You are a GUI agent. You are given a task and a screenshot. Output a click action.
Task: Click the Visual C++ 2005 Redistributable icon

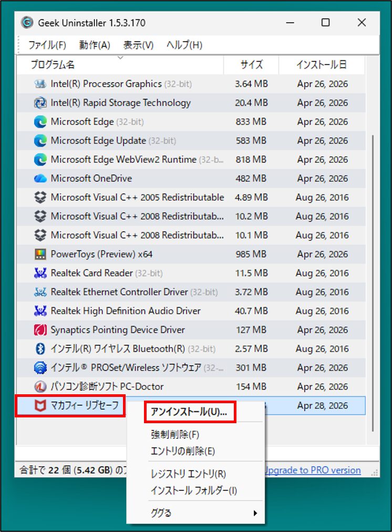tap(40, 198)
